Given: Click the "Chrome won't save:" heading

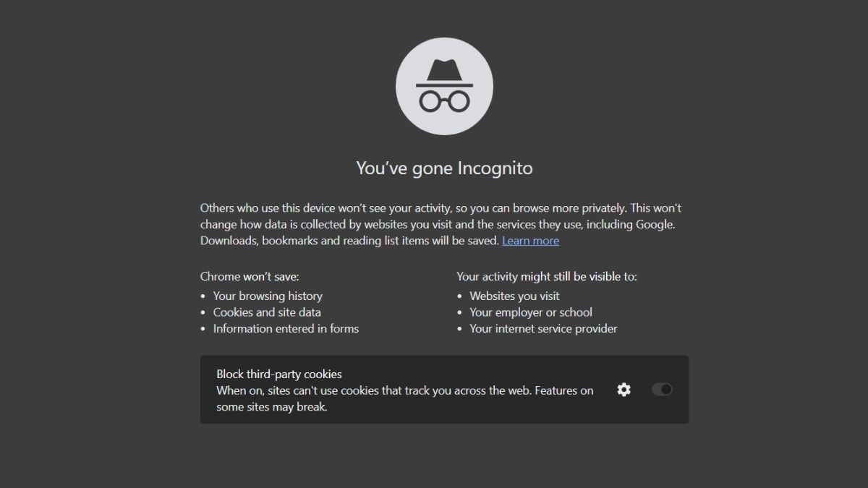Looking at the screenshot, I should 250,276.
